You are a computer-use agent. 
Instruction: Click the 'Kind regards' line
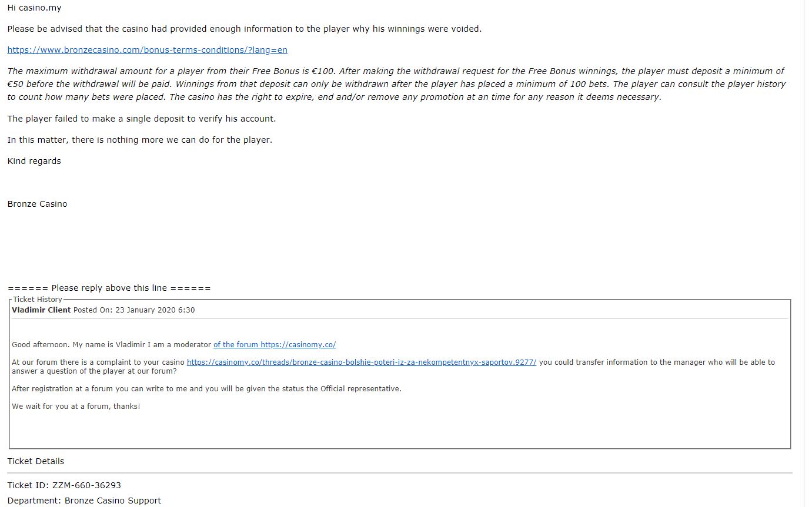point(34,161)
